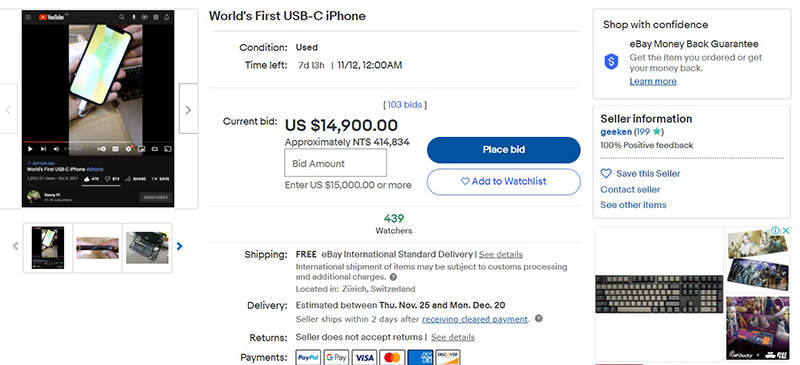
Task: Open See other items link
Action: [x=633, y=205]
